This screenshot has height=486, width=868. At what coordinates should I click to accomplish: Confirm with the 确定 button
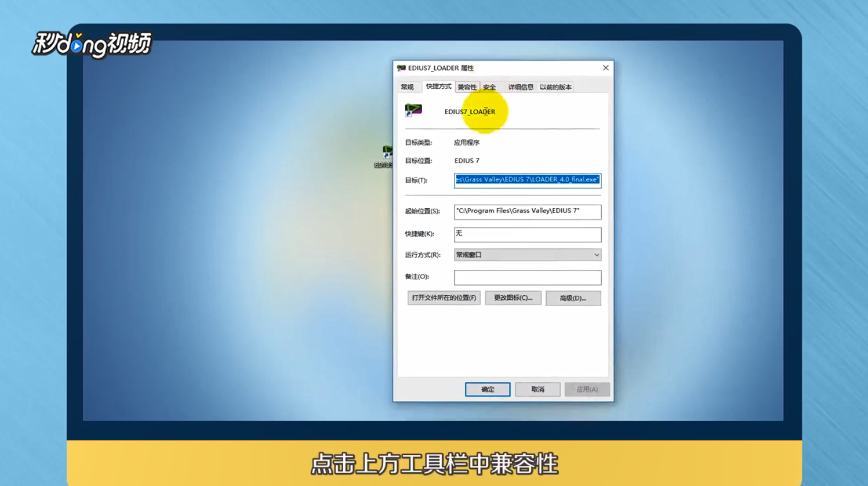[x=487, y=389]
